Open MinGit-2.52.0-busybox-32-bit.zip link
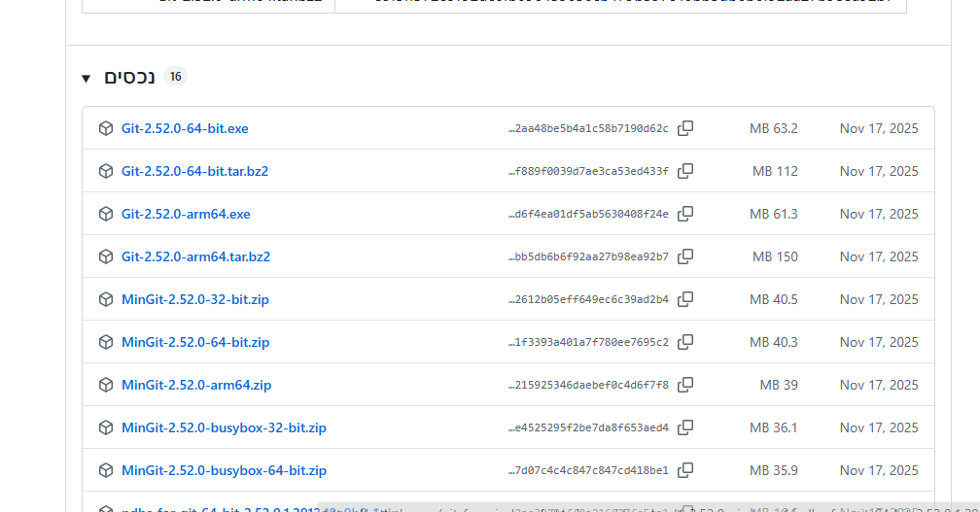 tap(224, 427)
